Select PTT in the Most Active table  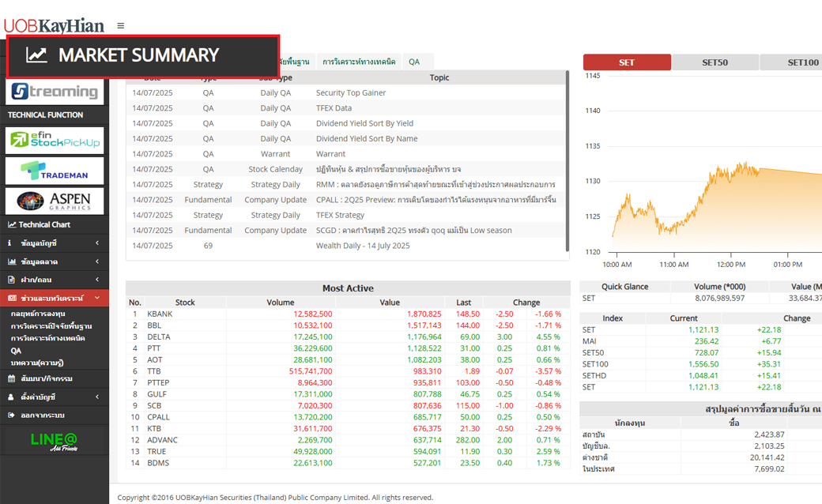[153, 348]
